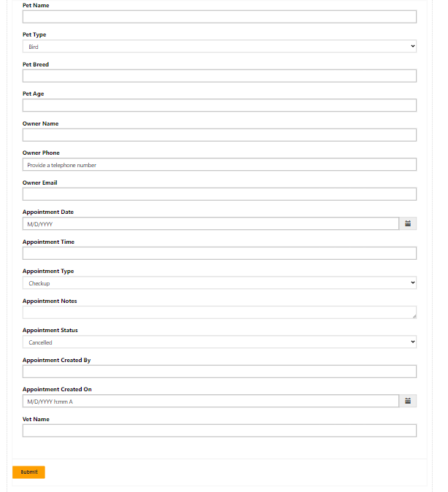This screenshot has height=492, width=448.
Task: Expand the Pet Type dropdown showing Bird
Action: [x=220, y=46]
